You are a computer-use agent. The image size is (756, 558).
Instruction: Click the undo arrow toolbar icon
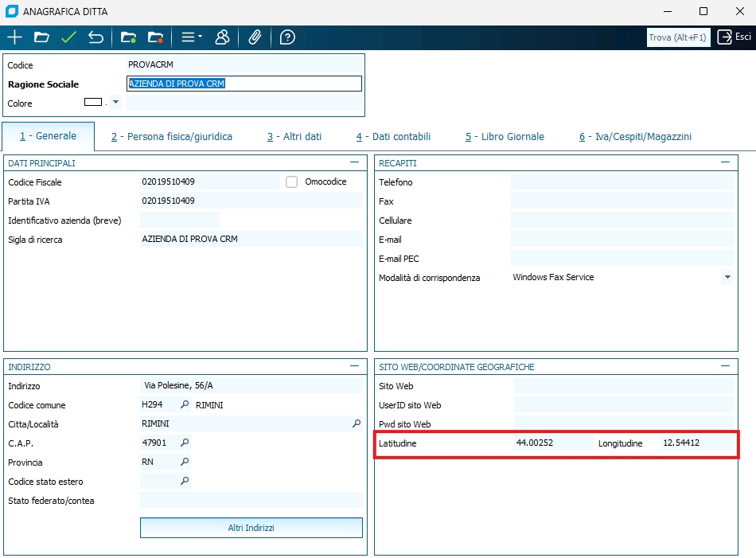point(95,37)
